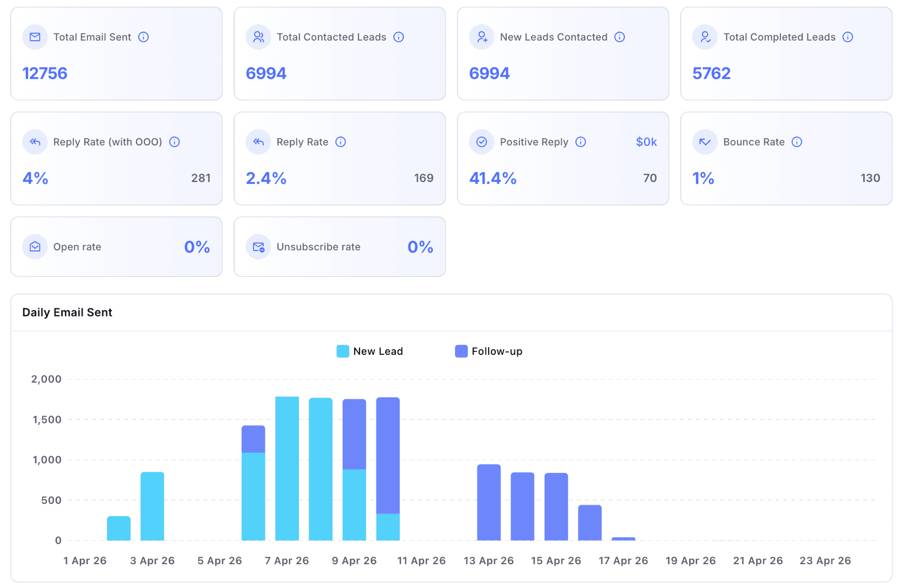Click the Total Completed Leads user-check icon
This screenshot has height=588, width=903.
pyautogui.click(x=705, y=37)
